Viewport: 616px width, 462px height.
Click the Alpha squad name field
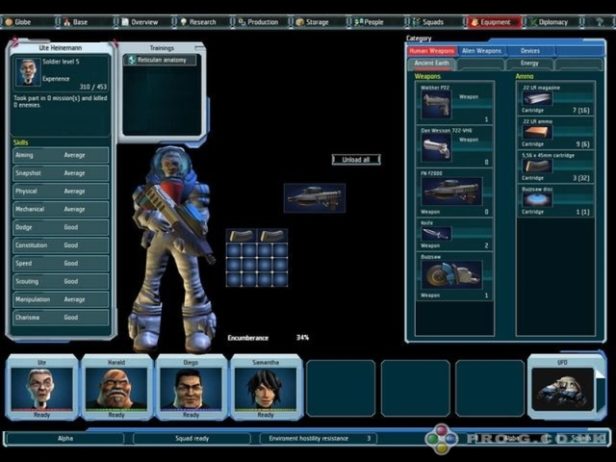(65, 438)
